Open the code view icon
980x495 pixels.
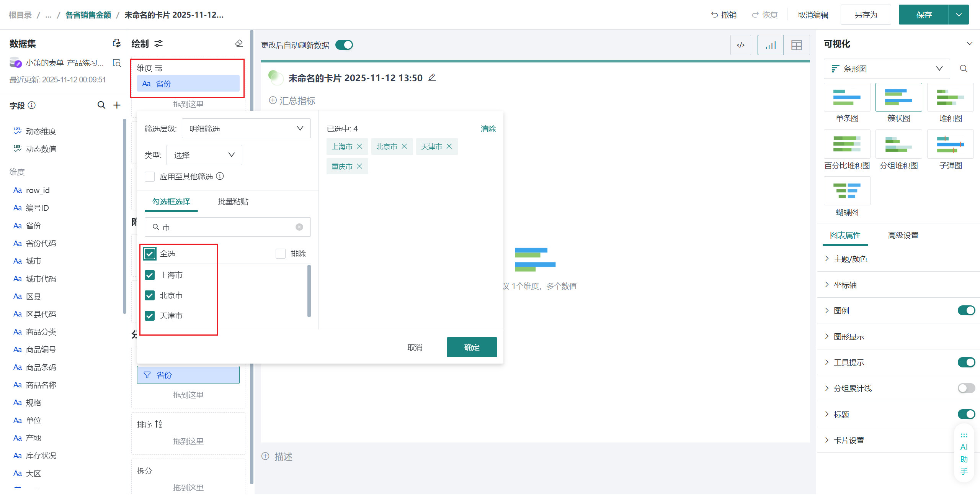click(740, 45)
